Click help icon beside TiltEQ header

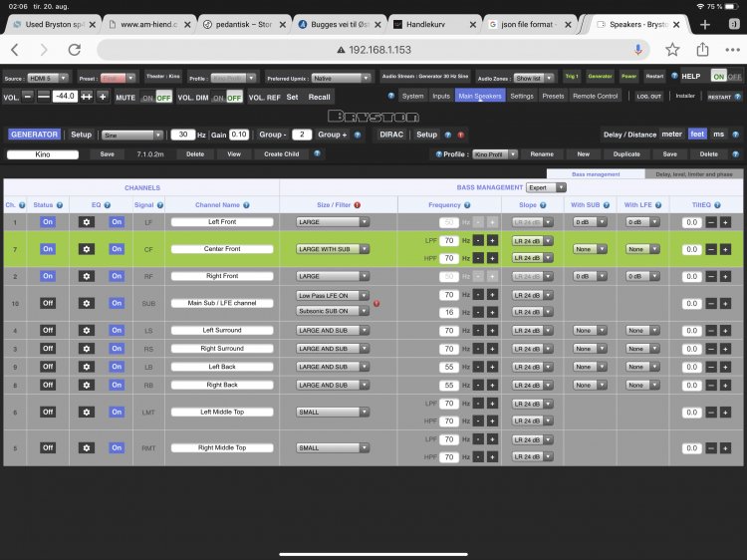click(x=717, y=205)
